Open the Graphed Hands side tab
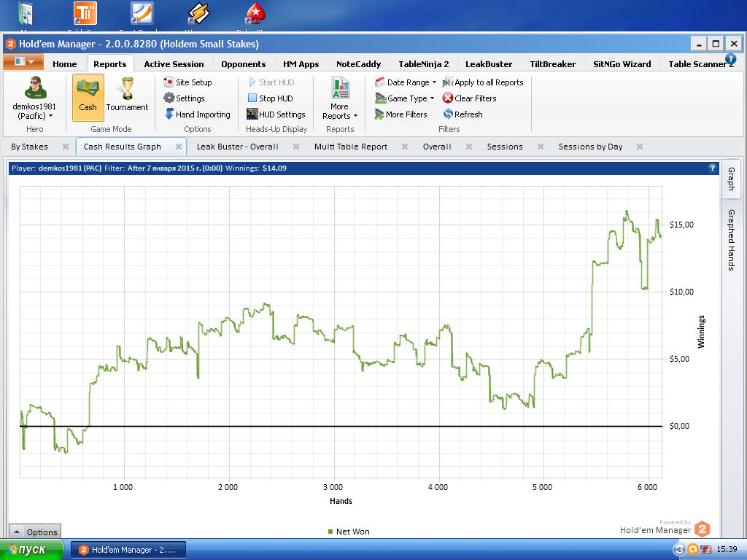This screenshot has height=560, width=747. (x=731, y=240)
